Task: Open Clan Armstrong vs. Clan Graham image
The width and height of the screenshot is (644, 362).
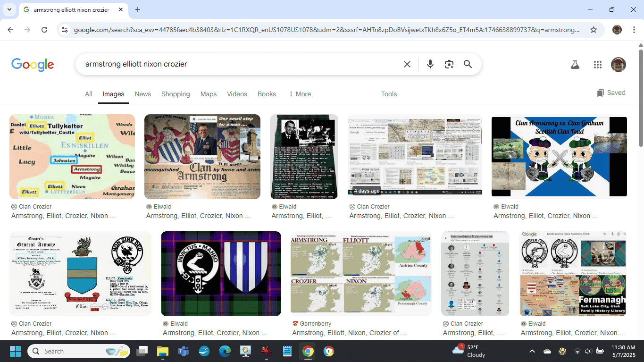Action: coord(559,157)
